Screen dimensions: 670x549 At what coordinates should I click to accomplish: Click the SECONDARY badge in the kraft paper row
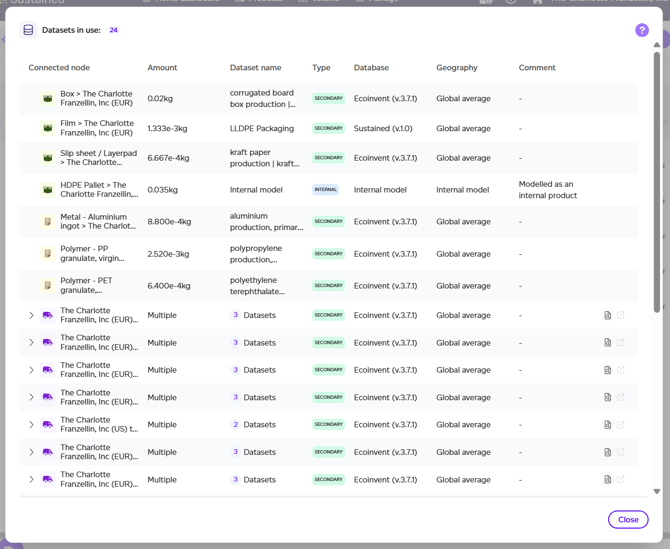point(328,158)
